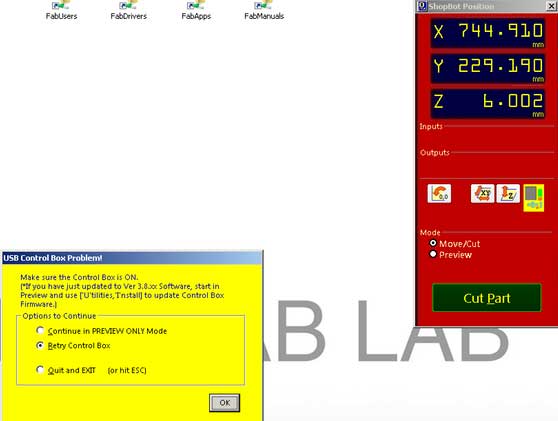Click the '(or hit ESC)' hint text
Image resolution: width=558 pixels, height=421 pixels.
click(x=127, y=370)
